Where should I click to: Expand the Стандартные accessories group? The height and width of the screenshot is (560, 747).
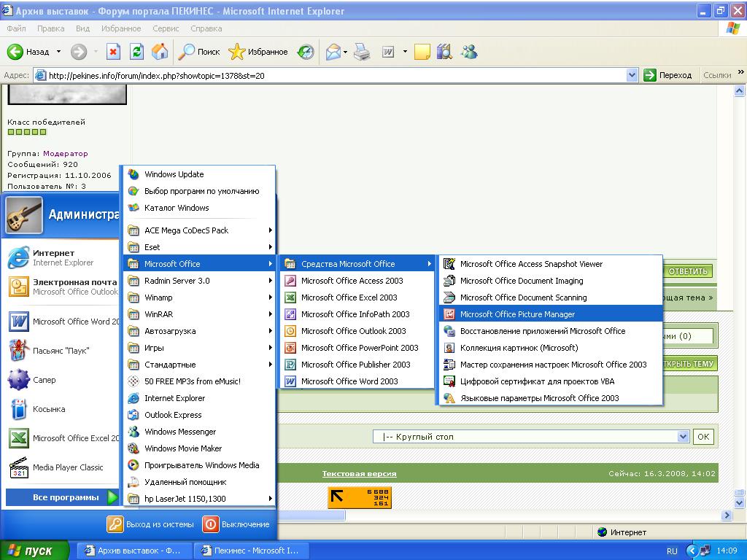199,365
